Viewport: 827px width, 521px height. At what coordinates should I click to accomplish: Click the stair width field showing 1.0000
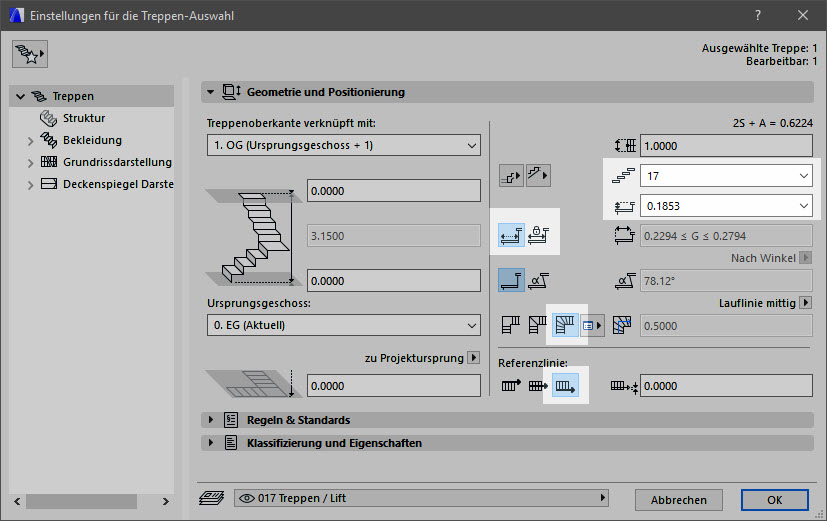tap(726, 146)
